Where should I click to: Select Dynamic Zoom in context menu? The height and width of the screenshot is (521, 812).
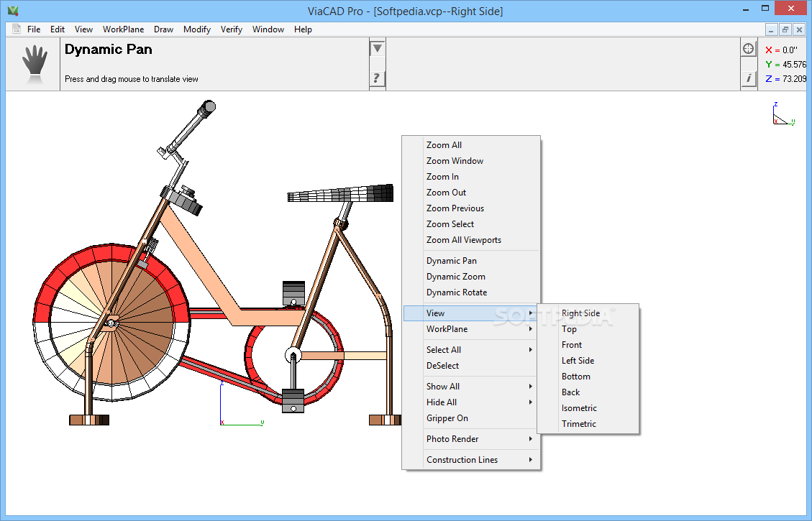click(x=471, y=276)
